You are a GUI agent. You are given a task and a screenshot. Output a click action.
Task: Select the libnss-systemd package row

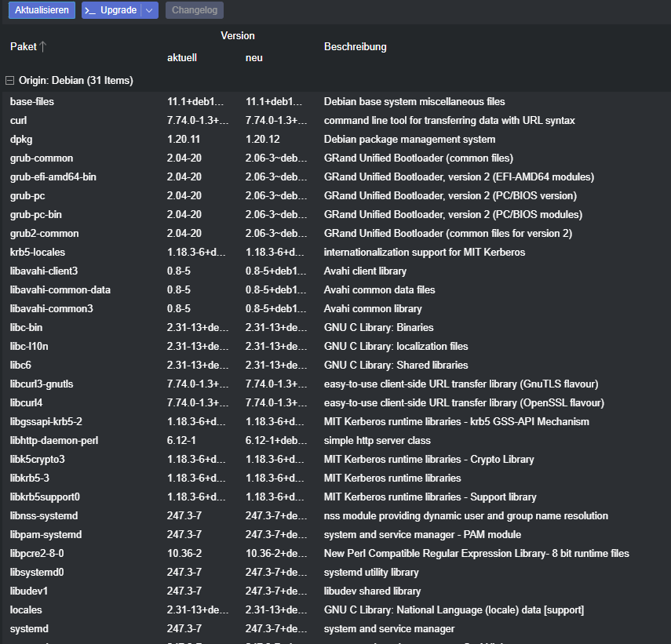pyautogui.click(x=337, y=515)
